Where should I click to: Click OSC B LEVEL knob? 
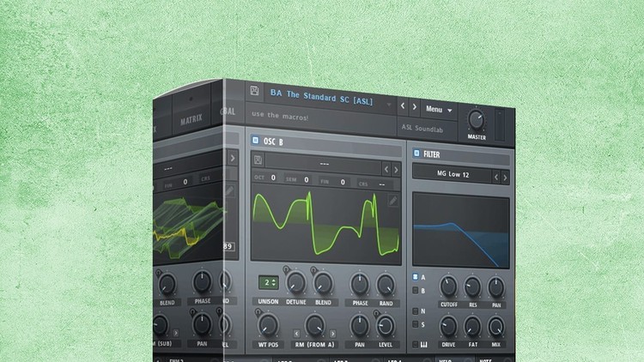pos(386,326)
